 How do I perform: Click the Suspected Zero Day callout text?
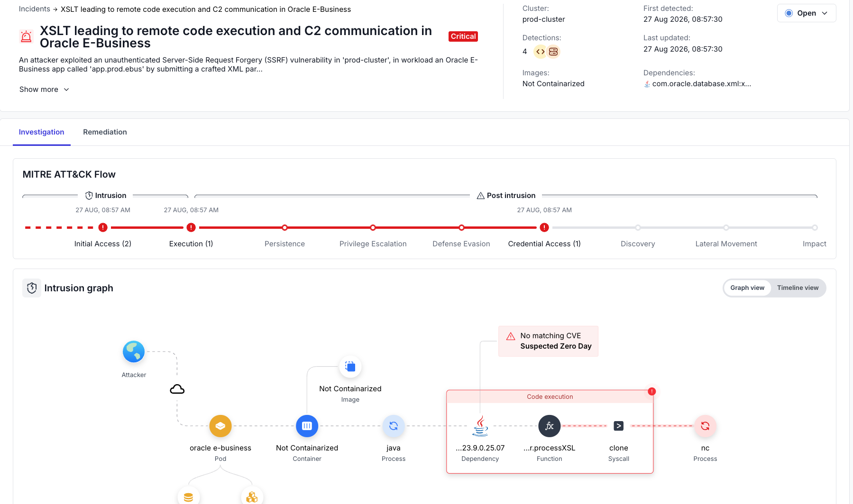[556, 346]
